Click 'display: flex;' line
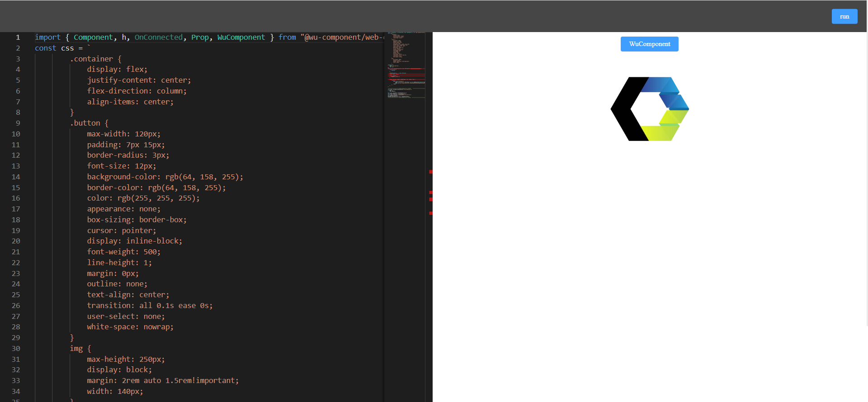Screen dimensions: 868x402 [x=117, y=70]
